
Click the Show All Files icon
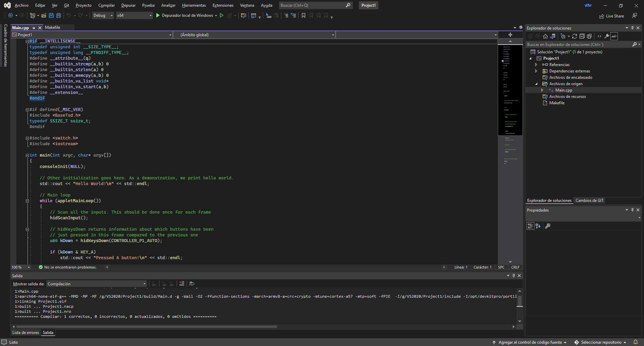[589, 36]
